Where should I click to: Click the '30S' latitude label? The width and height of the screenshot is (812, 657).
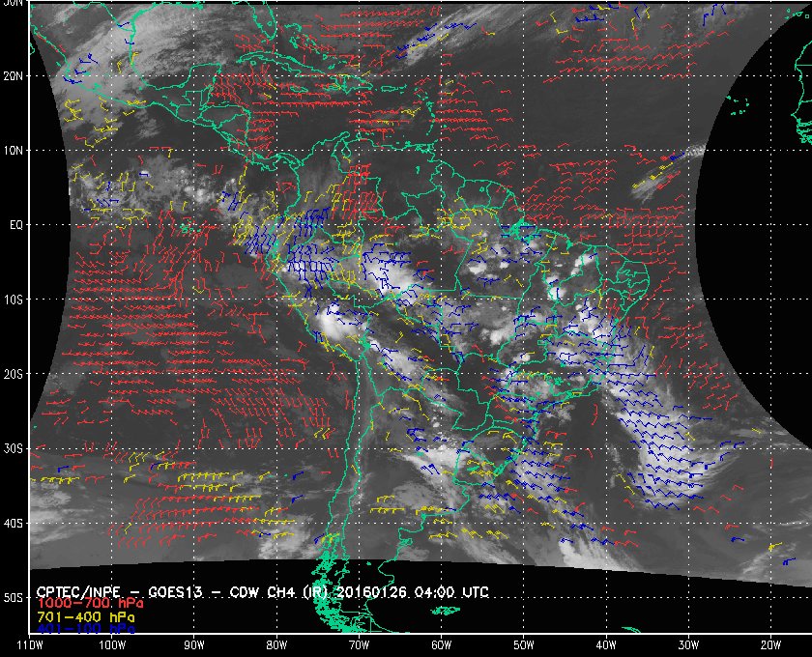tap(14, 449)
